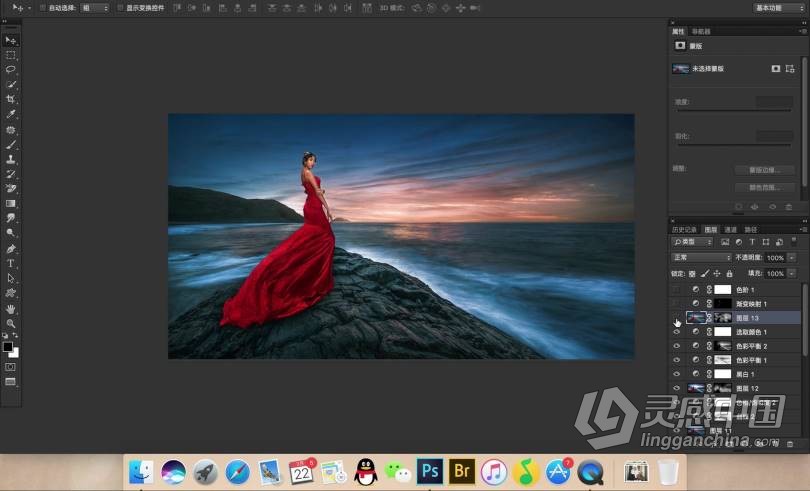Open the blend mode 正常 dropdown
810x491 pixels.
(x=702, y=257)
